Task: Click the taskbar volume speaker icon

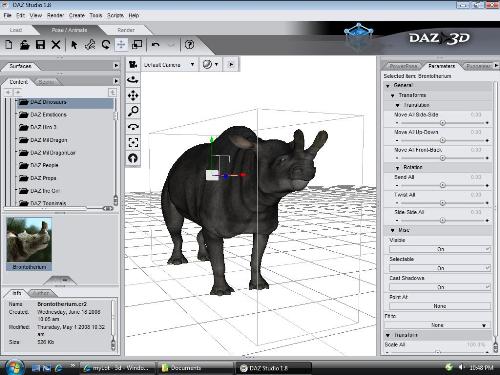Action: tap(461, 367)
